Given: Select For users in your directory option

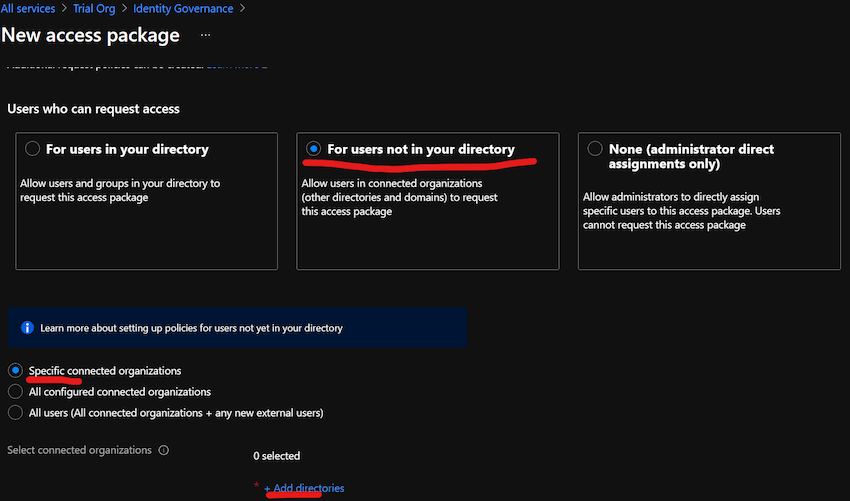Looking at the screenshot, I should tap(33, 149).
